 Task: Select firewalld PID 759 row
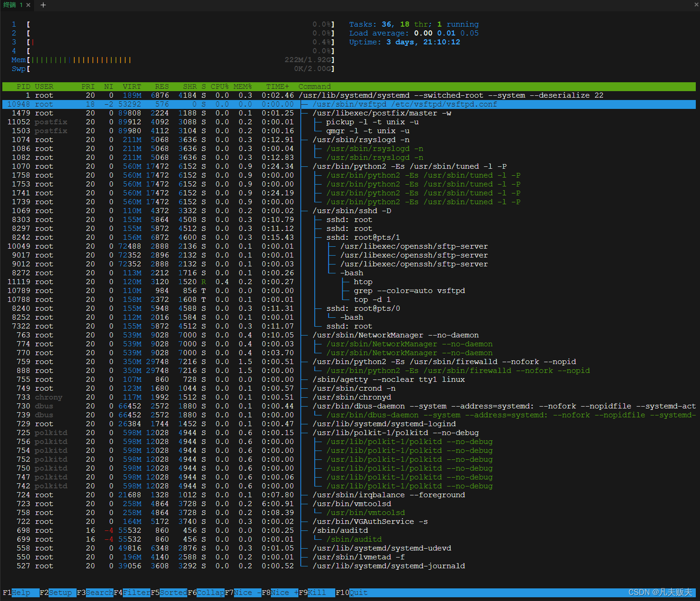pos(349,362)
